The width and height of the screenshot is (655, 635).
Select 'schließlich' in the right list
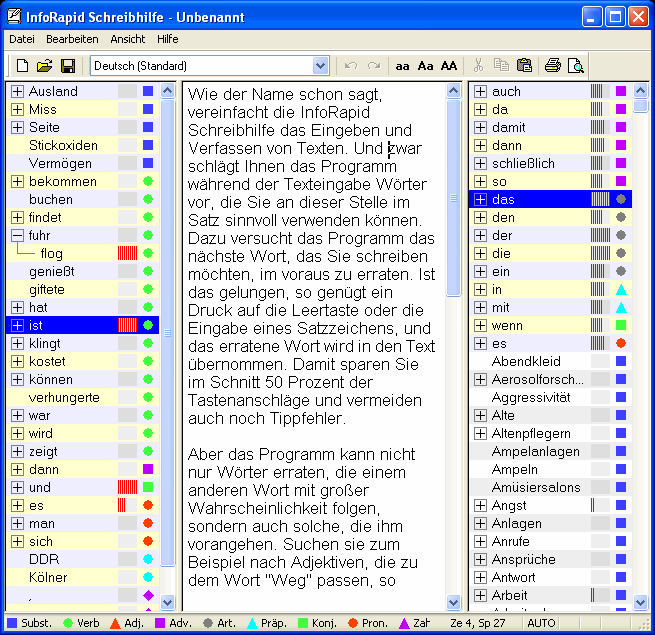tap(523, 163)
